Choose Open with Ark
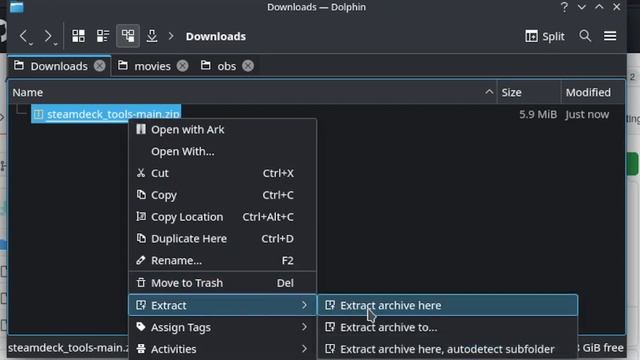The image size is (640, 360). coord(222,130)
